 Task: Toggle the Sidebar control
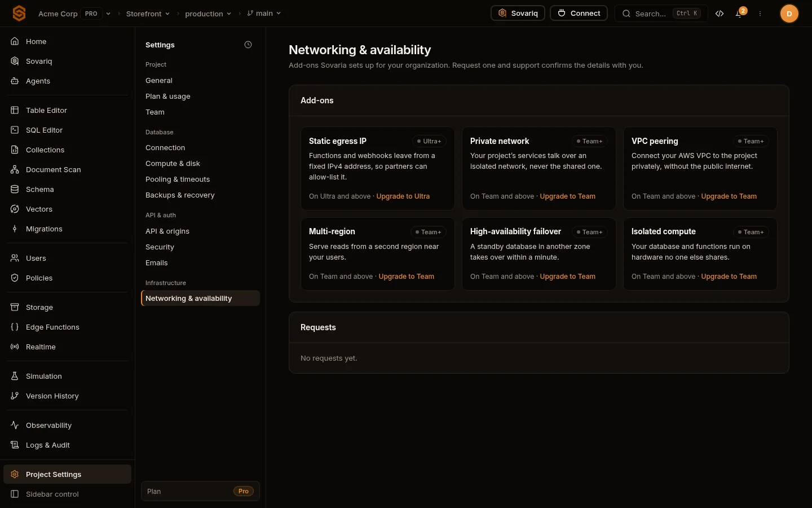tap(68, 494)
